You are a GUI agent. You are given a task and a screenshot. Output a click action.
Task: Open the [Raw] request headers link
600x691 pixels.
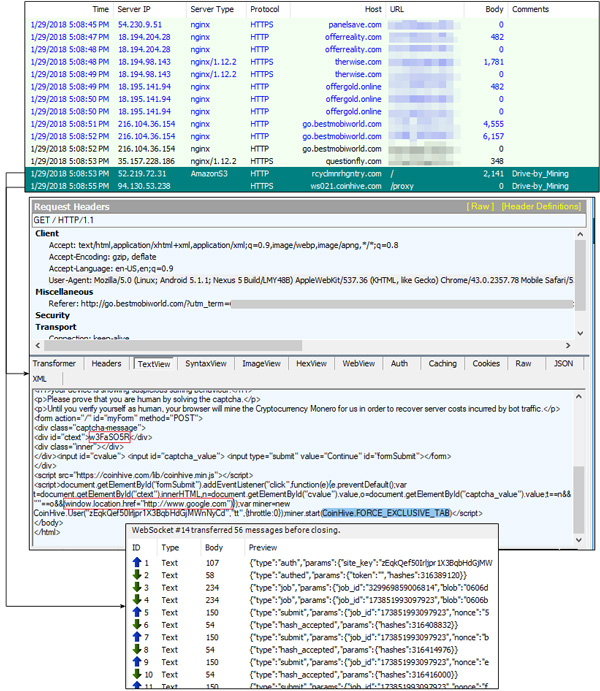(480, 206)
